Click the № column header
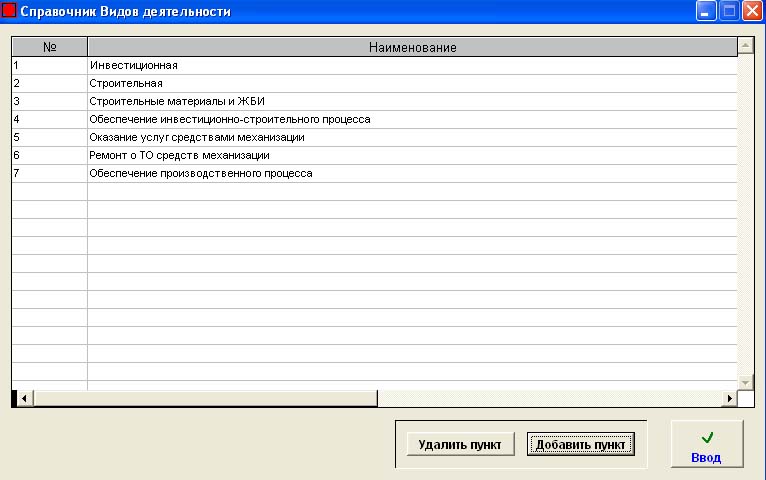The width and height of the screenshot is (766, 480). pos(49,47)
